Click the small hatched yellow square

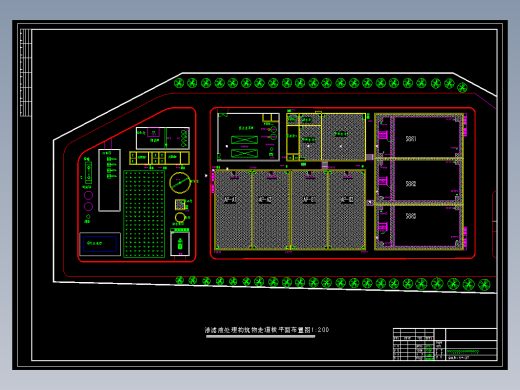(180, 204)
